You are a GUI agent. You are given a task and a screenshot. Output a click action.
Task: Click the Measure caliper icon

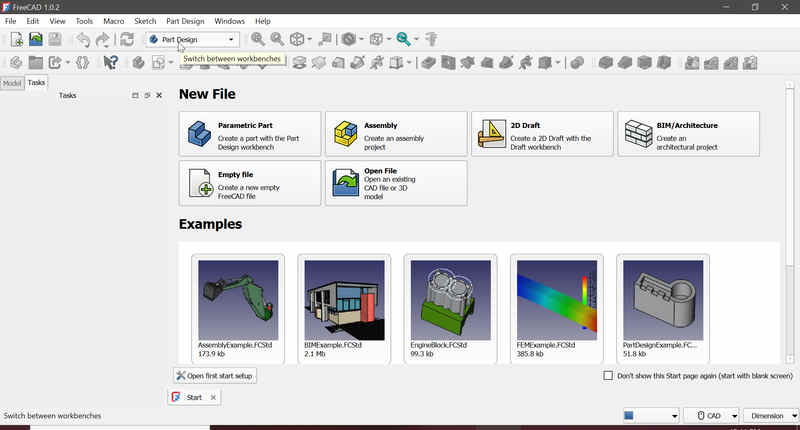[x=432, y=39]
